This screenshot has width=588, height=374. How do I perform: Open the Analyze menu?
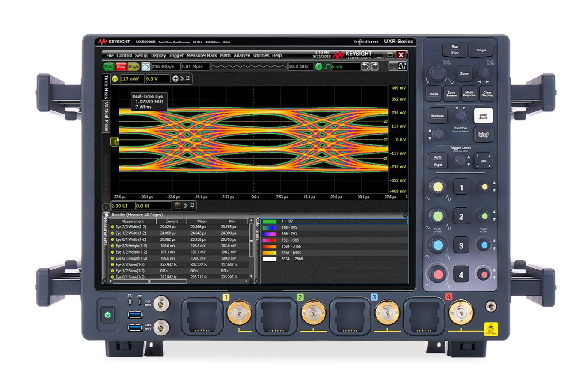(x=243, y=56)
